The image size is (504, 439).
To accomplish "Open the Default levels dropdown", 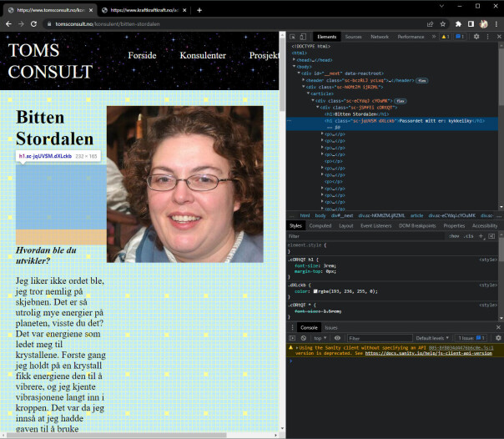I will click(432, 338).
